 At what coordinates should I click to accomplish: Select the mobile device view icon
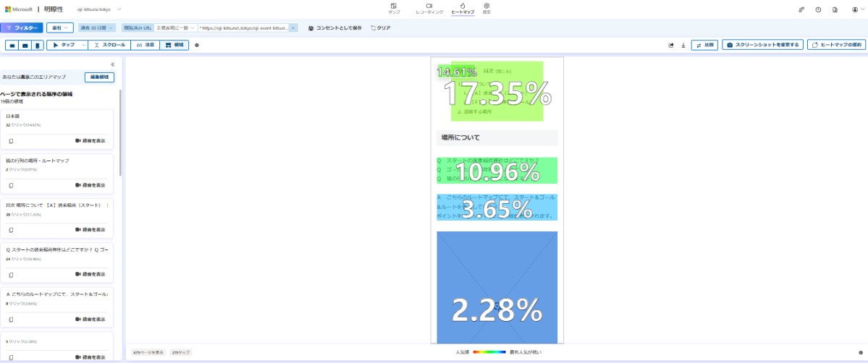[38, 45]
